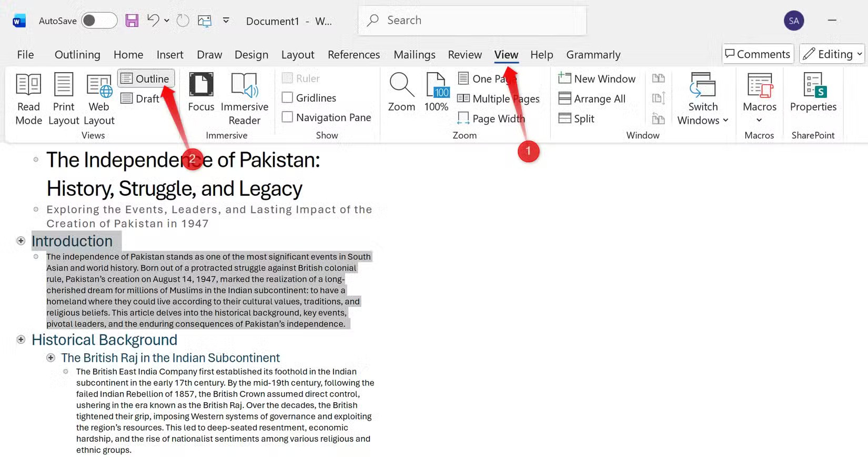Launch Focus mode
Viewport: 868px width, 457px height.
point(201,93)
